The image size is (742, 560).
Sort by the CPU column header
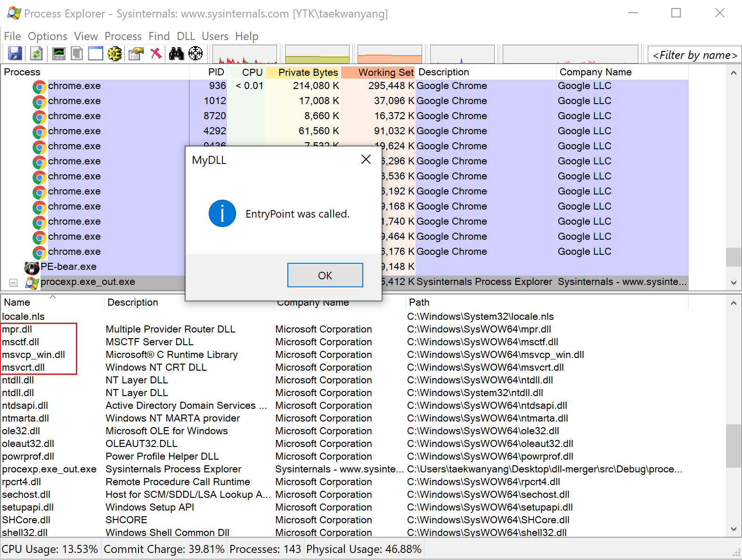pyautogui.click(x=246, y=72)
